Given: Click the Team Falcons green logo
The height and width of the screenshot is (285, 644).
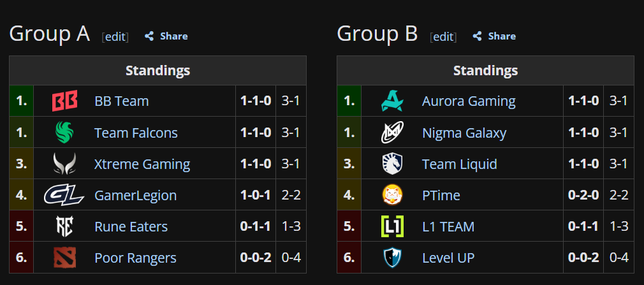Looking at the screenshot, I should [x=64, y=132].
